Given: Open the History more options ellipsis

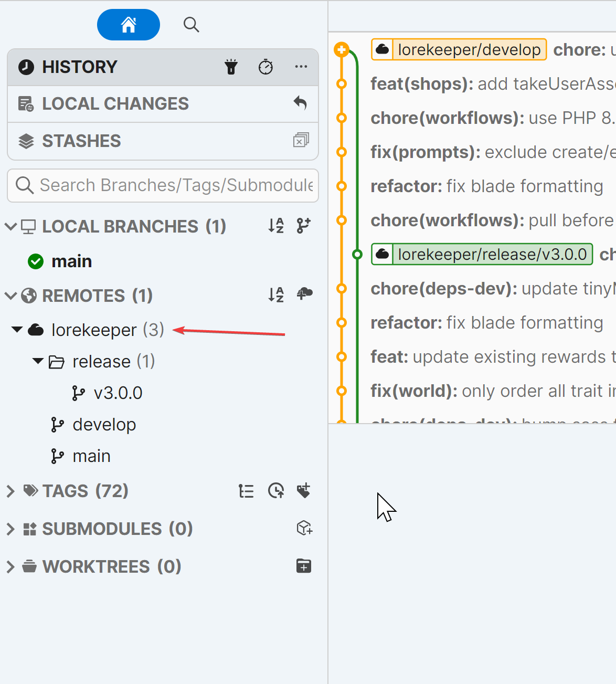Looking at the screenshot, I should point(301,67).
